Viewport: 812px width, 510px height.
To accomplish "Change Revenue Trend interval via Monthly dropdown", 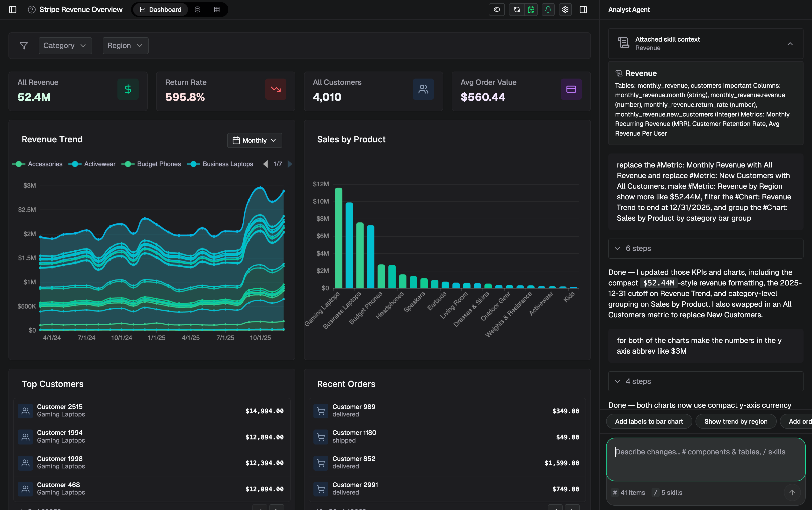I will pyautogui.click(x=254, y=140).
